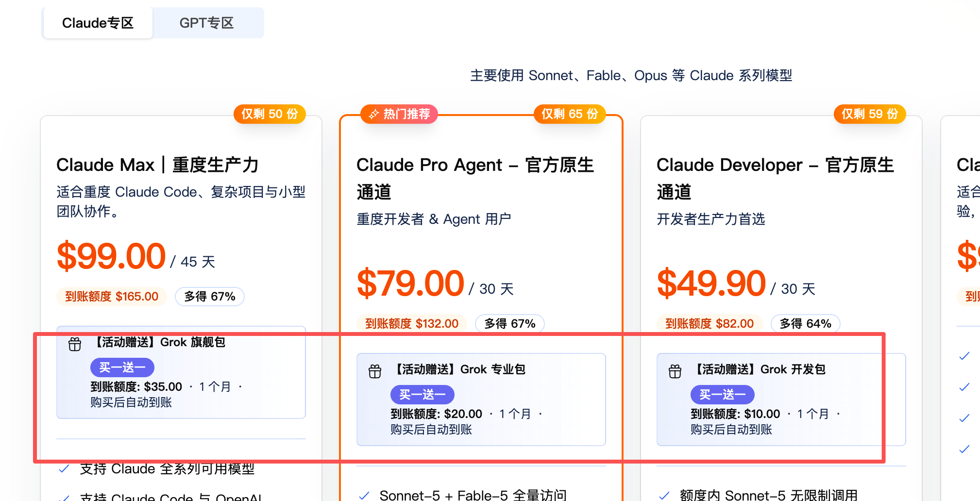The image size is (980, 501).
Task: Click 仅剩 59 份 badge on Developer card
Action: (x=870, y=114)
